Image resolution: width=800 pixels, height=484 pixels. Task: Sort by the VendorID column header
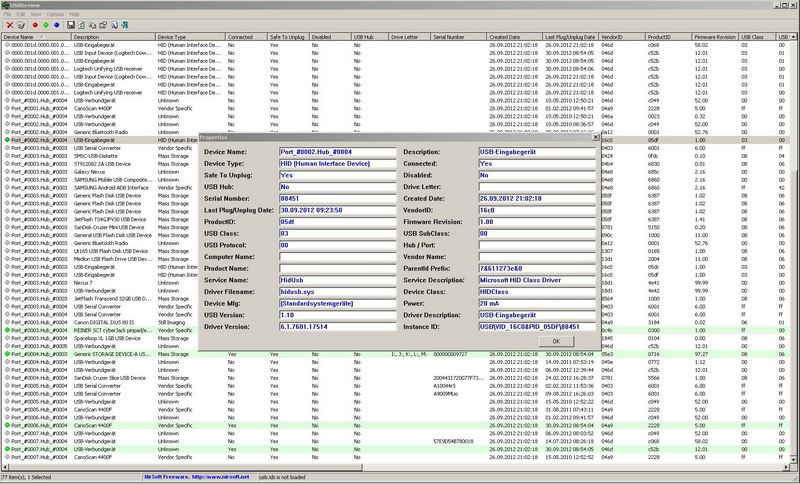pyautogui.click(x=622, y=37)
